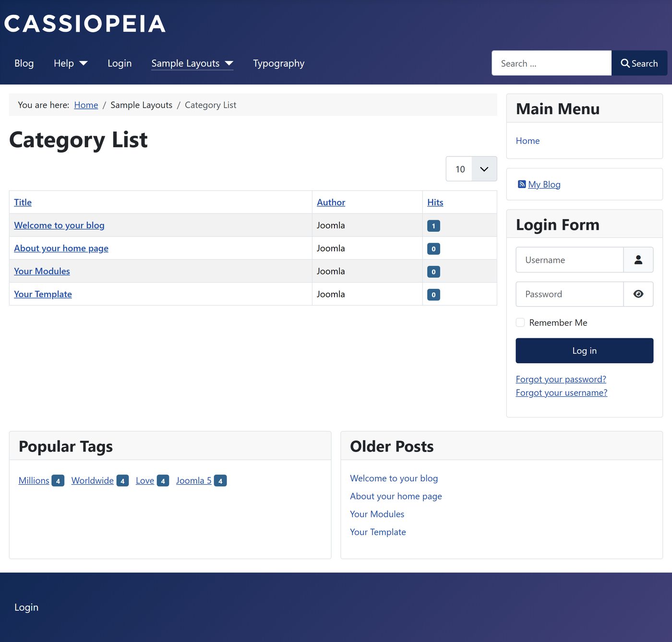Expand the Sample Layouts dropdown arrow
672x642 pixels.
click(229, 63)
